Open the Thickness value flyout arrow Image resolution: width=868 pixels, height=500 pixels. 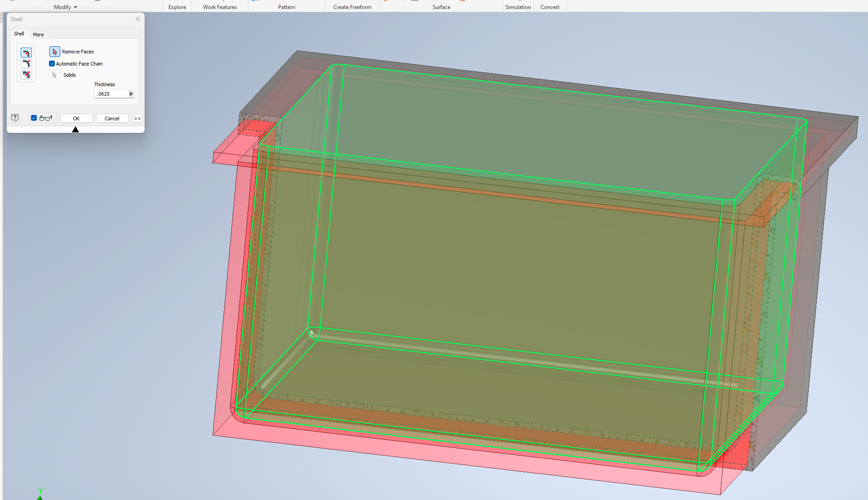[x=131, y=94]
